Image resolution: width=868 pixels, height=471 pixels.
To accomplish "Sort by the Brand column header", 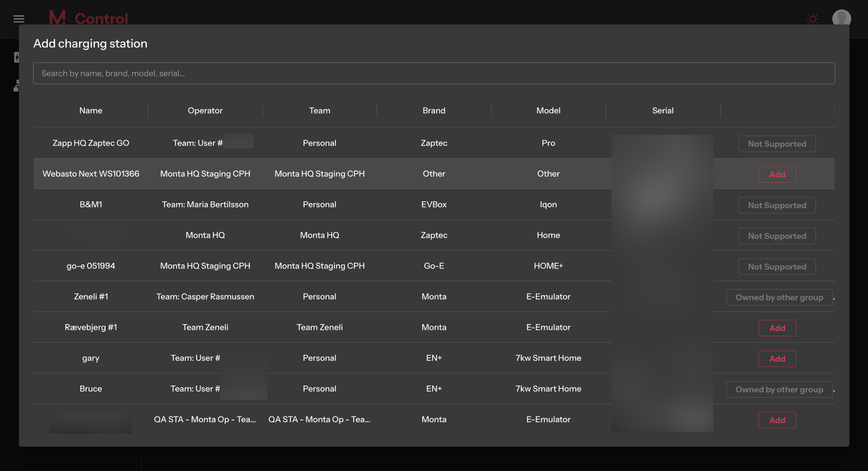I will click(434, 111).
